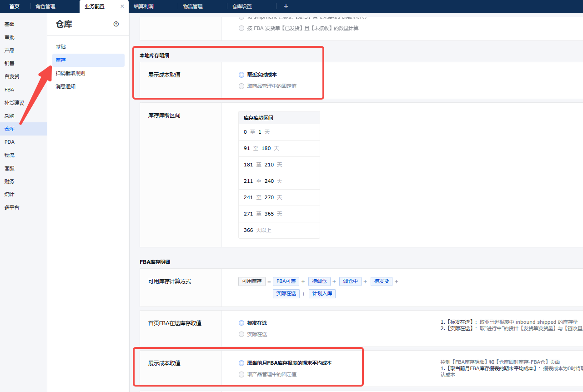583x392 pixels.
Task: Open a new tab with the plus button
Action: (286, 6)
